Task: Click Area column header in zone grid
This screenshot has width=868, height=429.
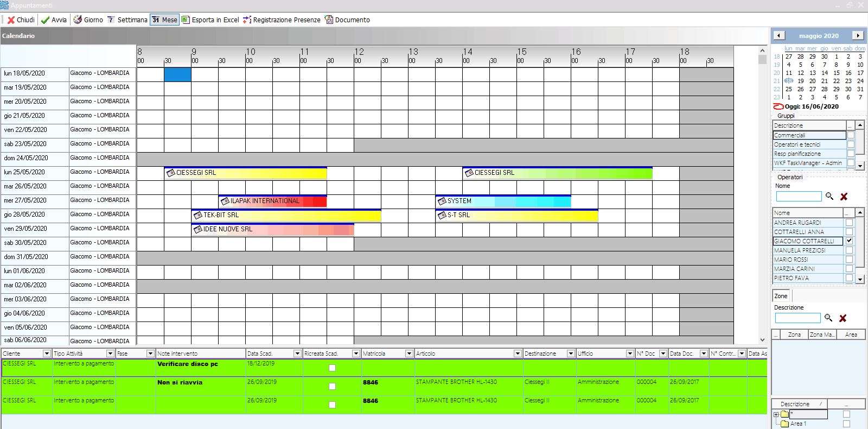Action: tap(851, 335)
